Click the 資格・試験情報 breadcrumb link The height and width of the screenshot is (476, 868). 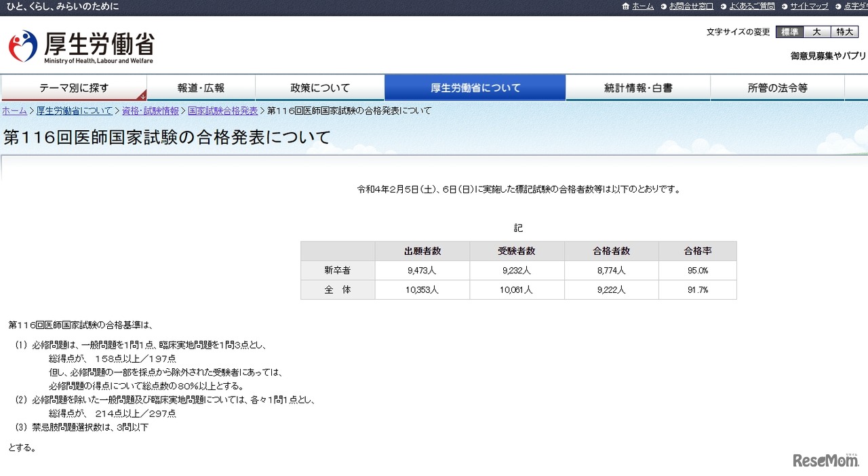point(150,111)
